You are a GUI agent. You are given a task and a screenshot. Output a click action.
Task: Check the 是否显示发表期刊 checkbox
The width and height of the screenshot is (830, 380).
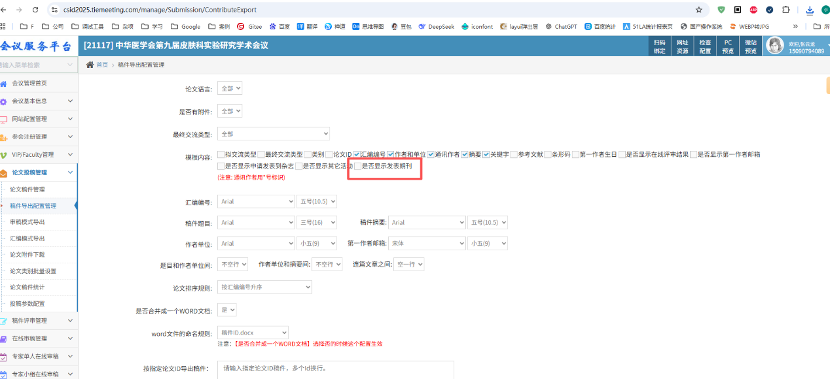[x=358, y=166]
